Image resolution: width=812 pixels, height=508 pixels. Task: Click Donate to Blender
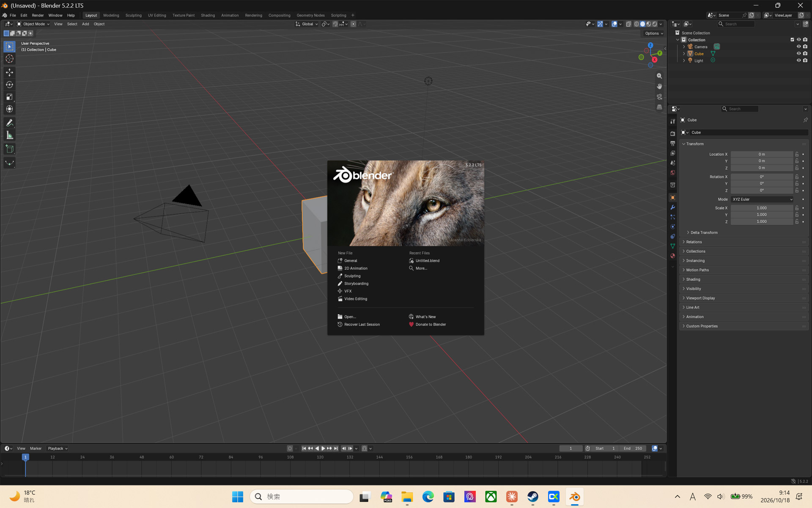click(431, 325)
